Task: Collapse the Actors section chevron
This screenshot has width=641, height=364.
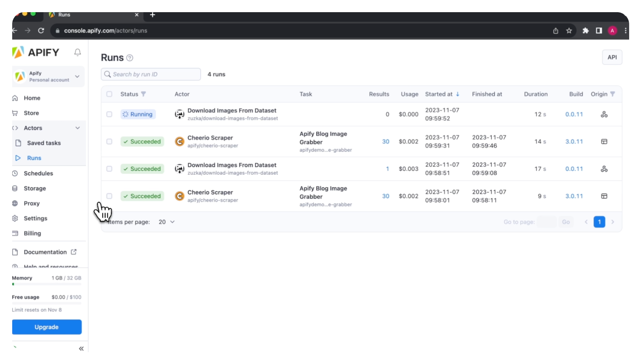Action: (78, 128)
